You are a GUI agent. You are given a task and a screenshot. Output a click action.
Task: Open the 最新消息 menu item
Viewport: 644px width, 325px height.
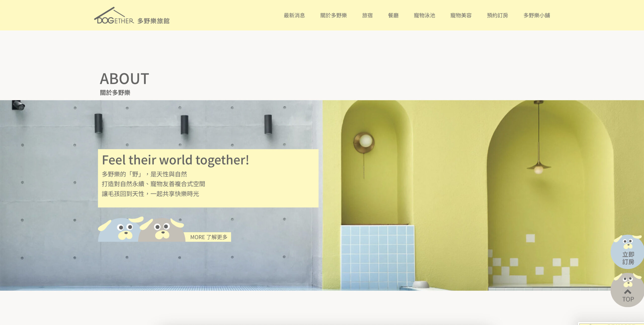(294, 15)
